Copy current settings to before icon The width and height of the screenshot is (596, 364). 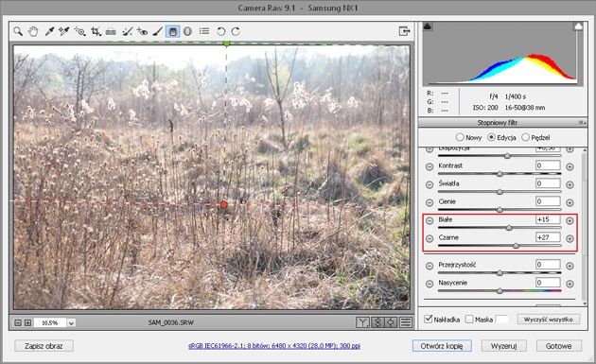pos(391,322)
